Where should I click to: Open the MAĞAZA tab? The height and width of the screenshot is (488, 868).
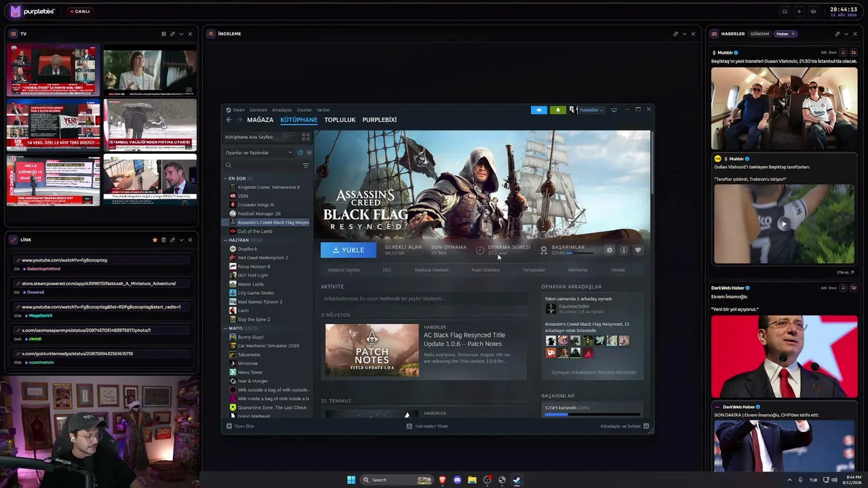click(260, 120)
